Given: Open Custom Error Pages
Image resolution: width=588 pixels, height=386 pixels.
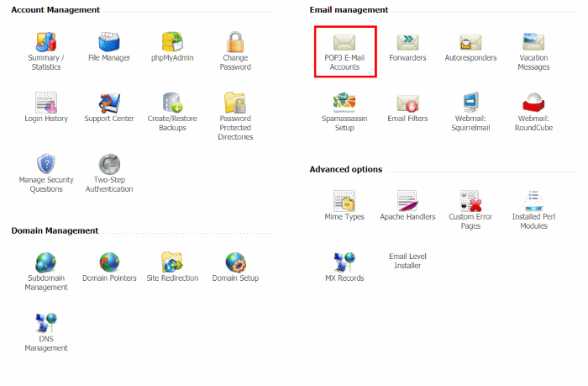Looking at the screenshot, I should click(470, 201).
